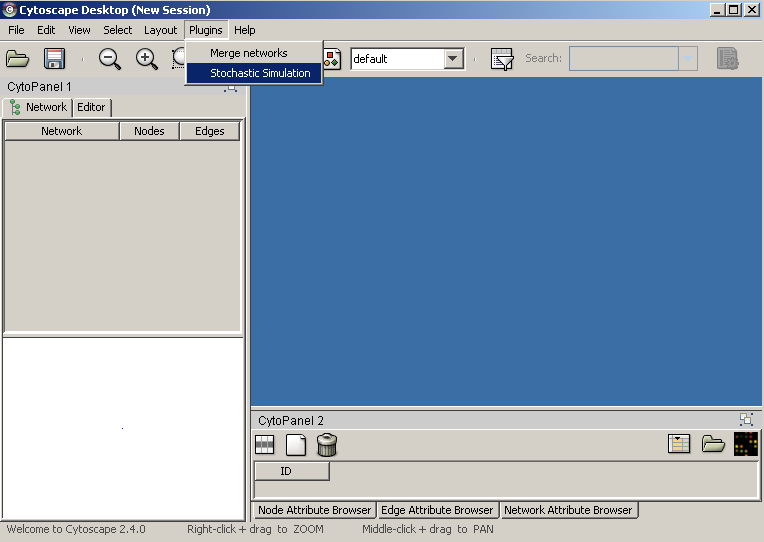Minimize the Cytoscape Desktop window
Image resolution: width=764 pixels, height=542 pixels.
[717, 10]
